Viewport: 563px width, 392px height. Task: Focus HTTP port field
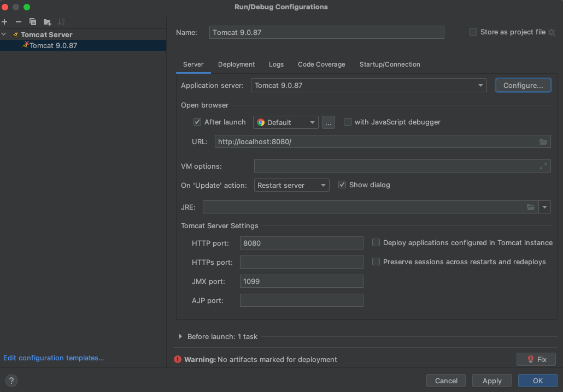tap(301, 243)
